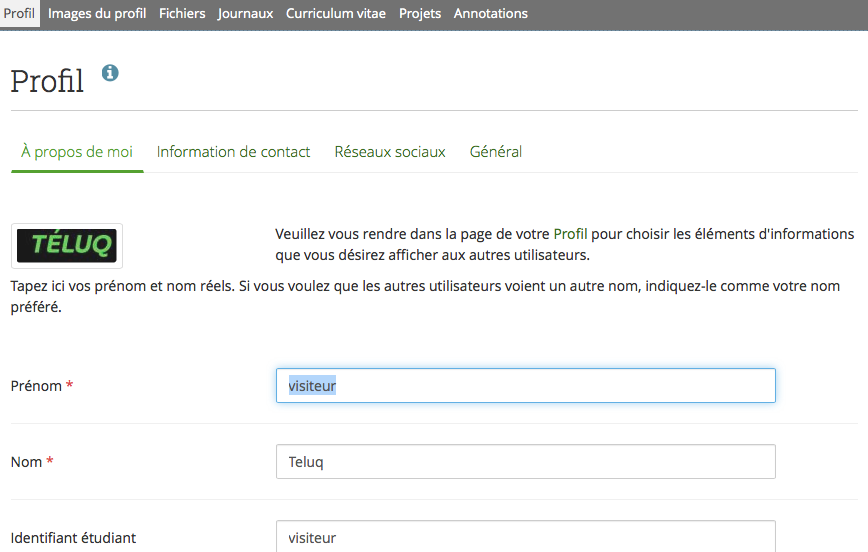
Task: Click the info help icon beside Profil heading
Action: [110, 73]
